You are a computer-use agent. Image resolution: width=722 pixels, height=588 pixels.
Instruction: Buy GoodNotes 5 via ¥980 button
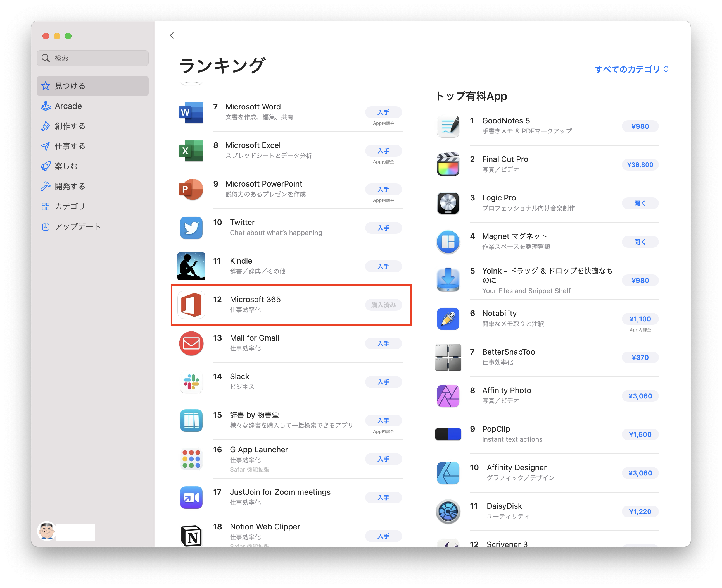[640, 126]
